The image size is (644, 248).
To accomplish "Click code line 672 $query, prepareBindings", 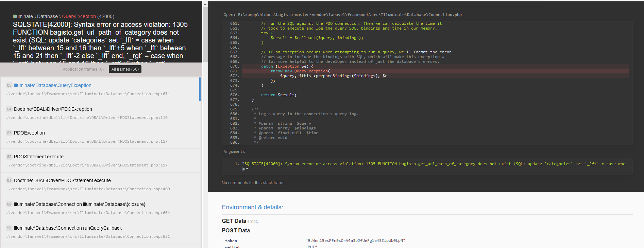I will click(x=333, y=76).
